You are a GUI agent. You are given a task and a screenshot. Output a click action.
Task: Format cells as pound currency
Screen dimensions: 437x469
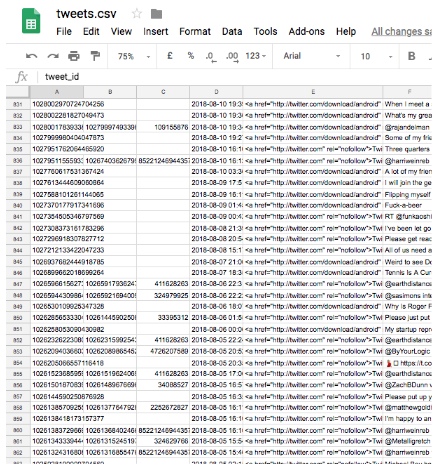point(170,56)
